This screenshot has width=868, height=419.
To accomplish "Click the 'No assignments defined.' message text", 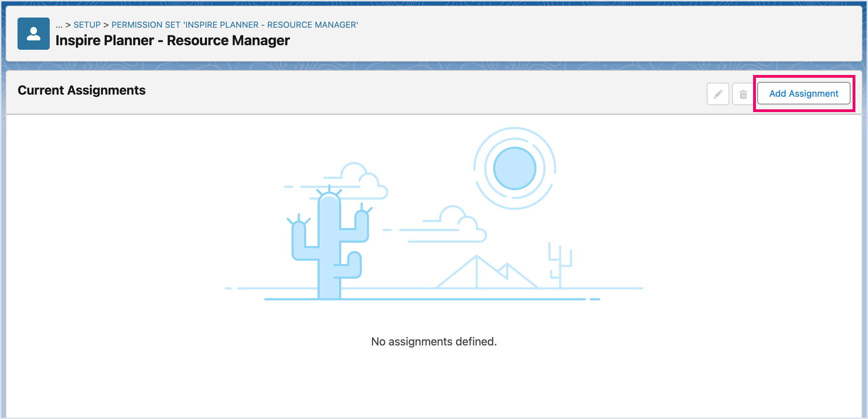I will 434,341.
